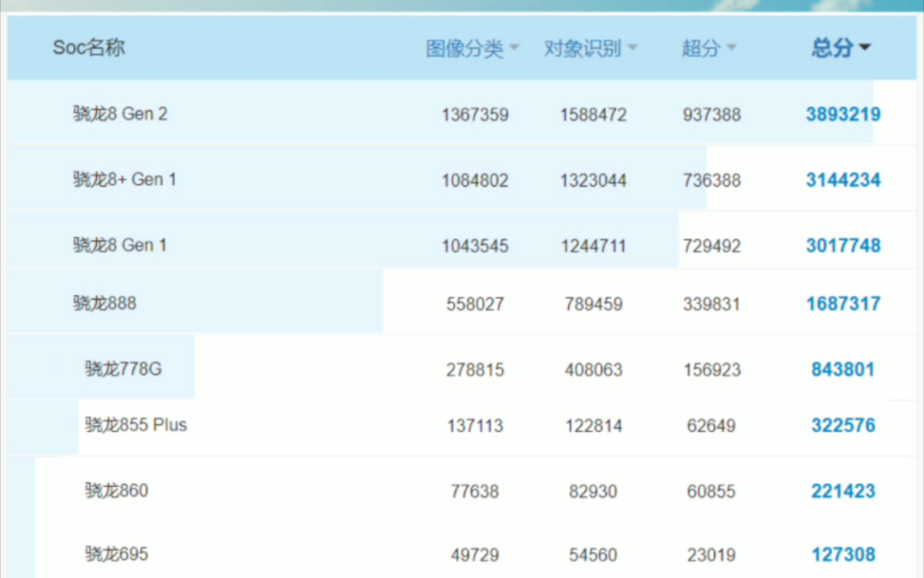Select the 骁龙778G row name
Screen dimensions: 924x578
[x=123, y=369]
